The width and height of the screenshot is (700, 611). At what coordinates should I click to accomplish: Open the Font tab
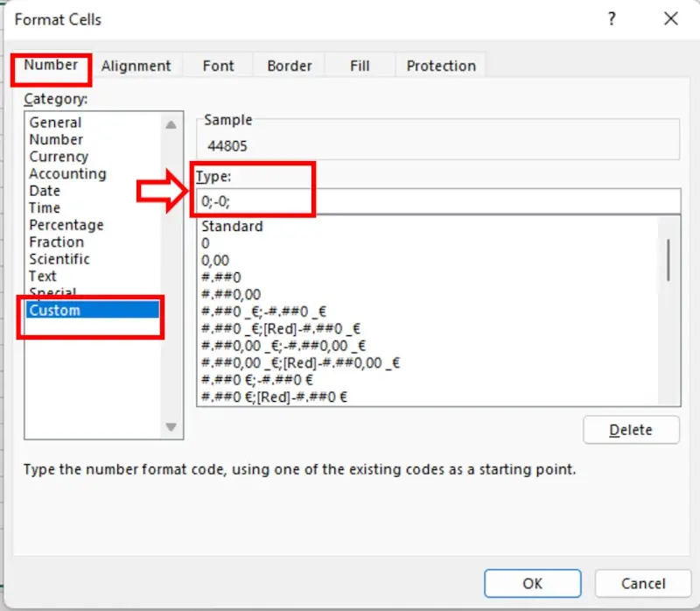point(217,66)
